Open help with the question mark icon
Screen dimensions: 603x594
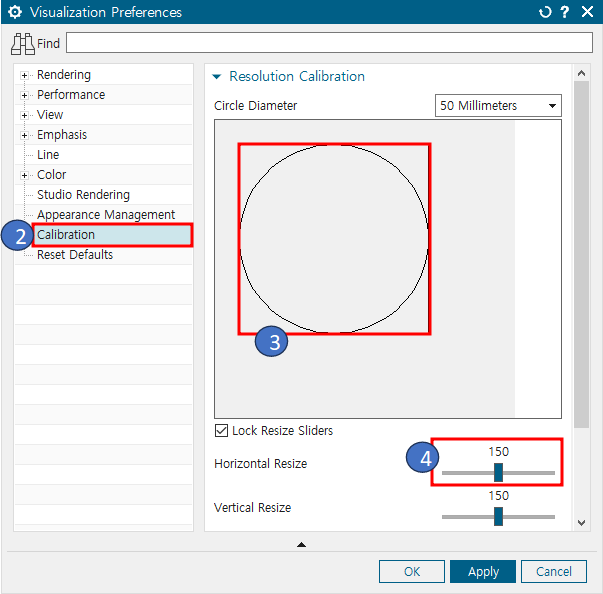(565, 13)
